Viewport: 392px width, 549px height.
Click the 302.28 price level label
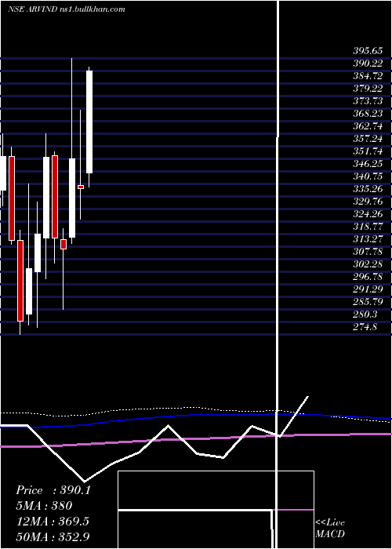(368, 264)
